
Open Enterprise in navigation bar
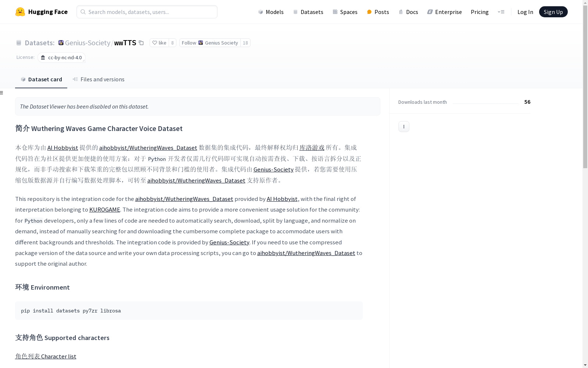(x=444, y=12)
